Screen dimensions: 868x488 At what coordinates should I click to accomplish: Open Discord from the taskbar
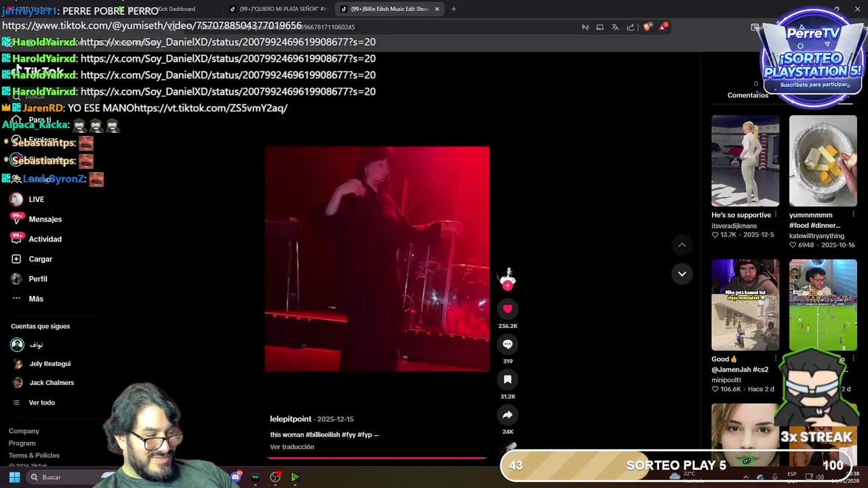point(235,477)
